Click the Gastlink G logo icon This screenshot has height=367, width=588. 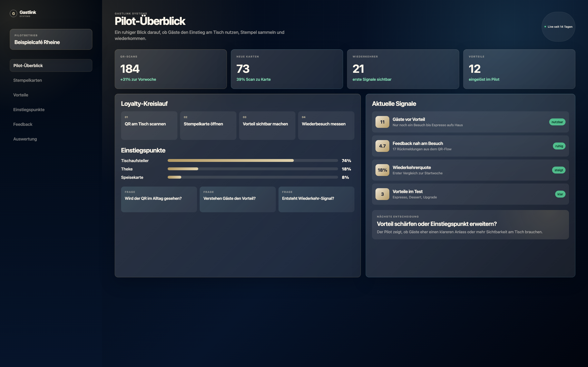[13, 14]
